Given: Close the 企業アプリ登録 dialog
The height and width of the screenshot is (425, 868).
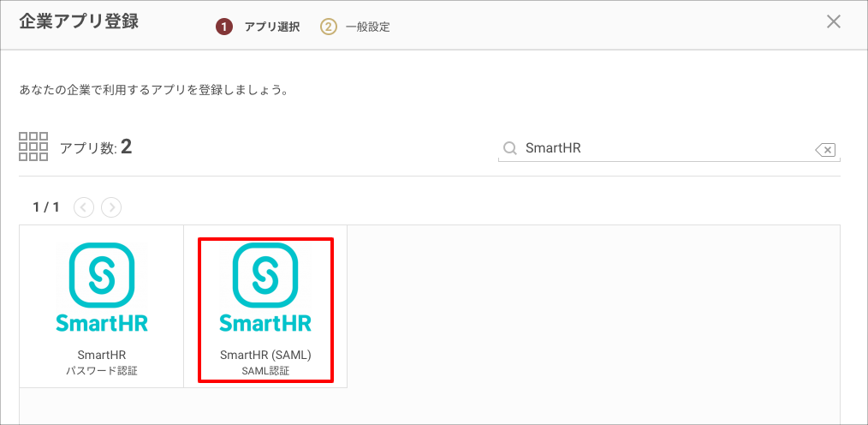Looking at the screenshot, I should coord(833,21).
